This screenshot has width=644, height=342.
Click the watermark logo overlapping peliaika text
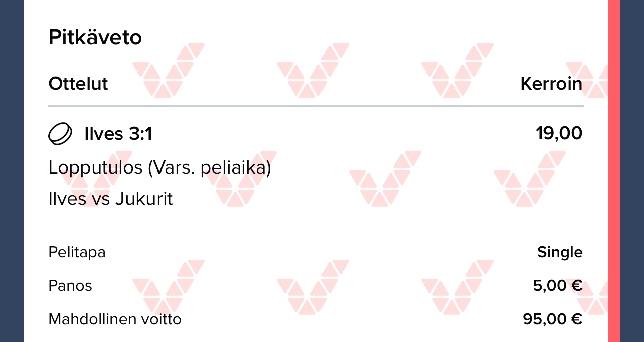(241, 180)
